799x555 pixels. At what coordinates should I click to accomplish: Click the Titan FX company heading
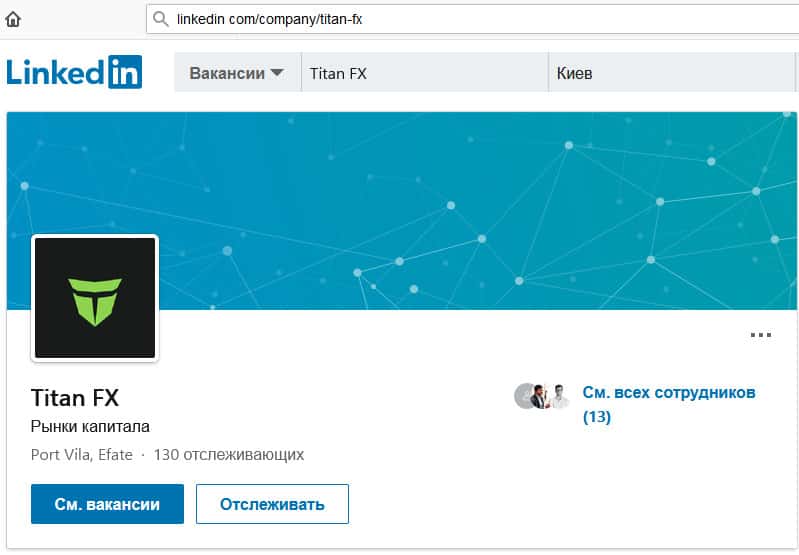pyautogui.click(x=75, y=398)
